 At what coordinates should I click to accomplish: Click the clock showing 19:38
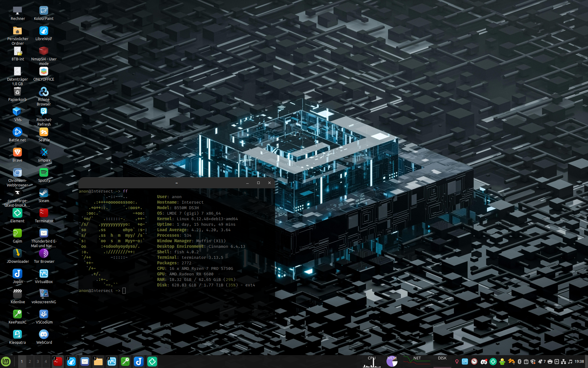(x=579, y=362)
